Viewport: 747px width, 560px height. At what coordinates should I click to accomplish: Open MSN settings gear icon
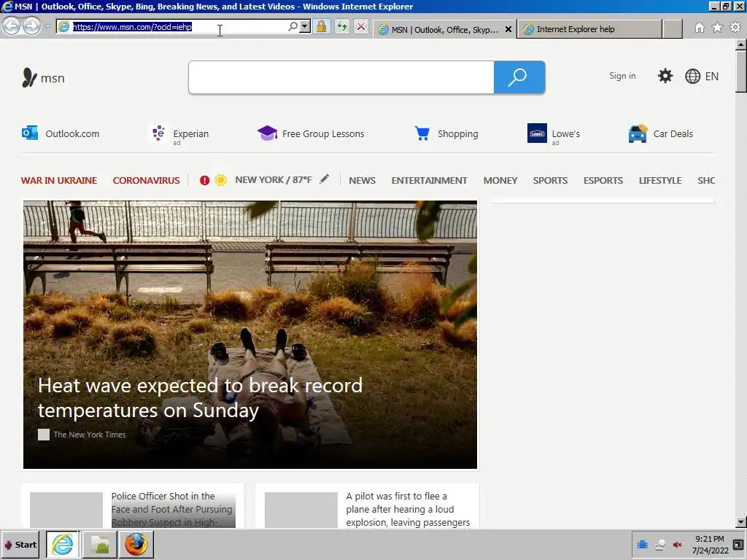(665, 76)
